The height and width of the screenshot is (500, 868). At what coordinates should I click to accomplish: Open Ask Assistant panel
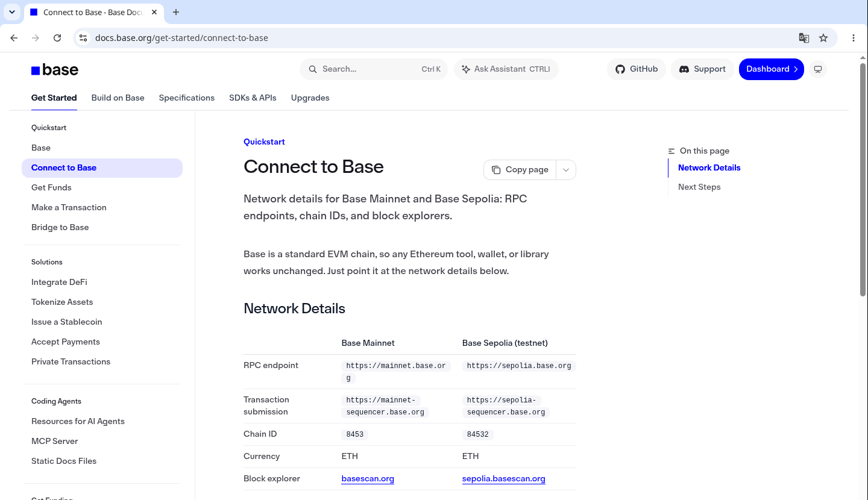click(506, 69)
